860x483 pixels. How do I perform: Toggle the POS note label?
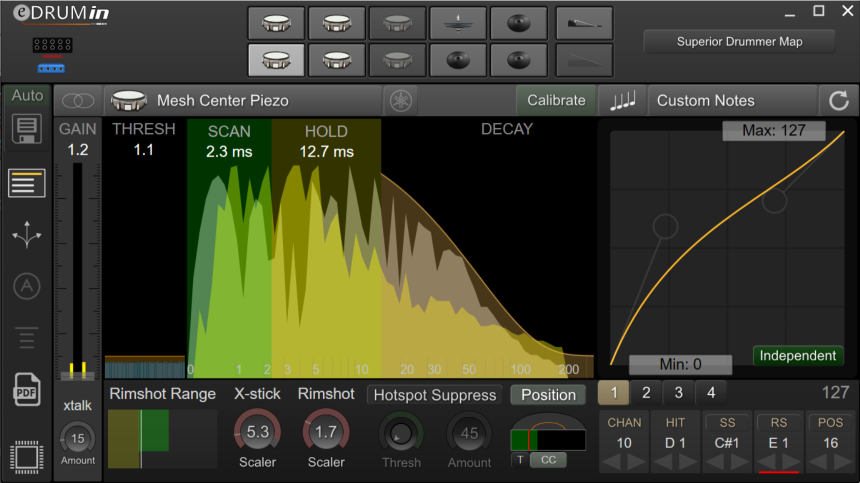830,423
